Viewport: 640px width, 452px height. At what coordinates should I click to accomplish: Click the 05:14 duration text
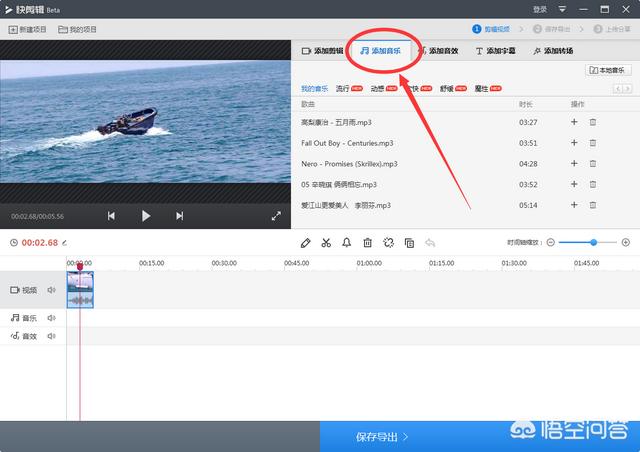point(528,205)
